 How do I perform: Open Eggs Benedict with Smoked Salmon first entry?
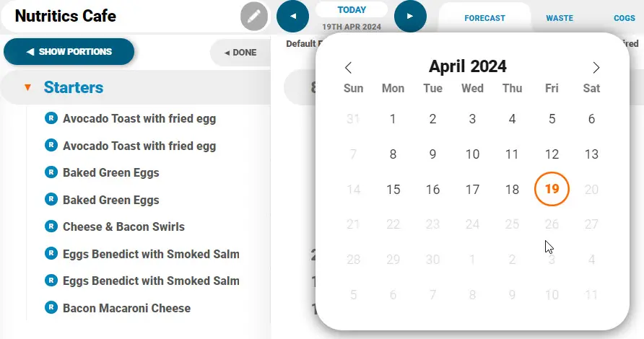150,254
